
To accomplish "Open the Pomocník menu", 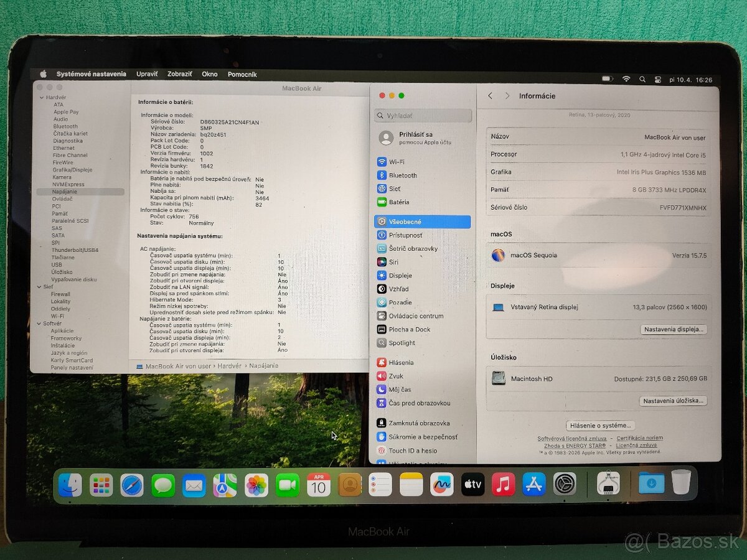I will tap(243, 73).
